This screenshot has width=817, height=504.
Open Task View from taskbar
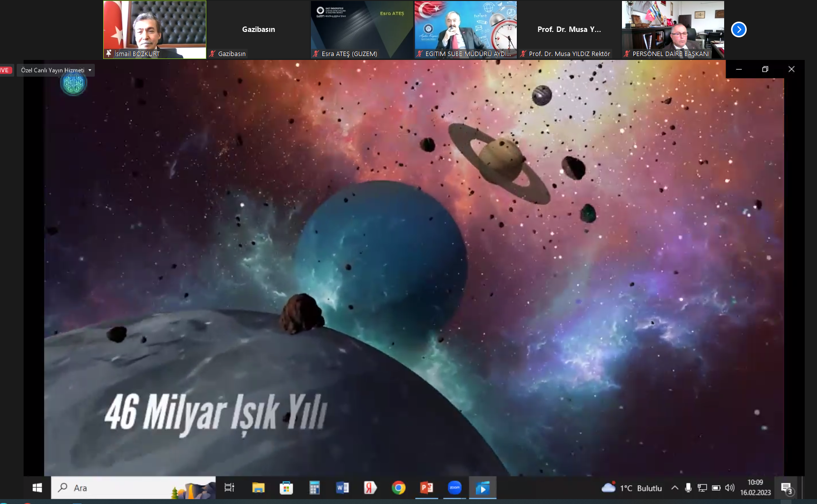click(229, 488)
